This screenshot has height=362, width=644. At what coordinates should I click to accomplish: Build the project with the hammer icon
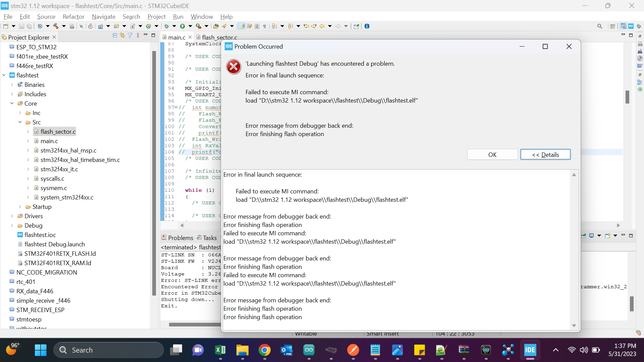pos(55,26)
